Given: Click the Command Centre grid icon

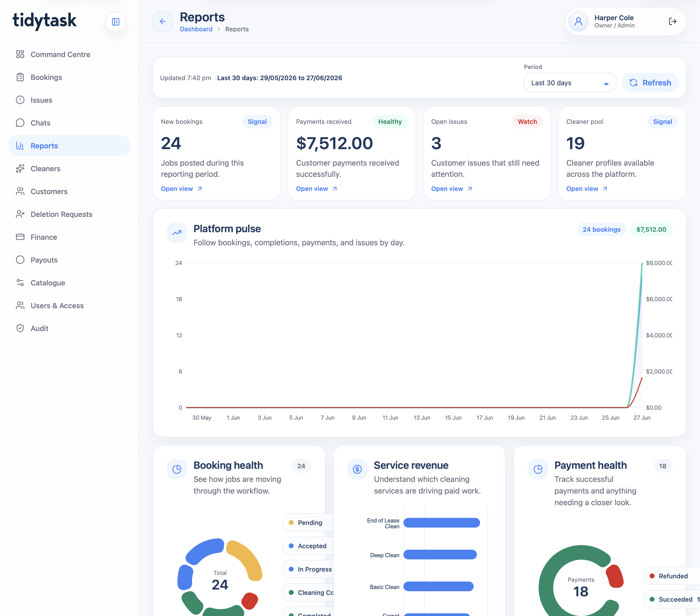Looking at the screenshot, I should pyautogui.click(x=20, y=54).
